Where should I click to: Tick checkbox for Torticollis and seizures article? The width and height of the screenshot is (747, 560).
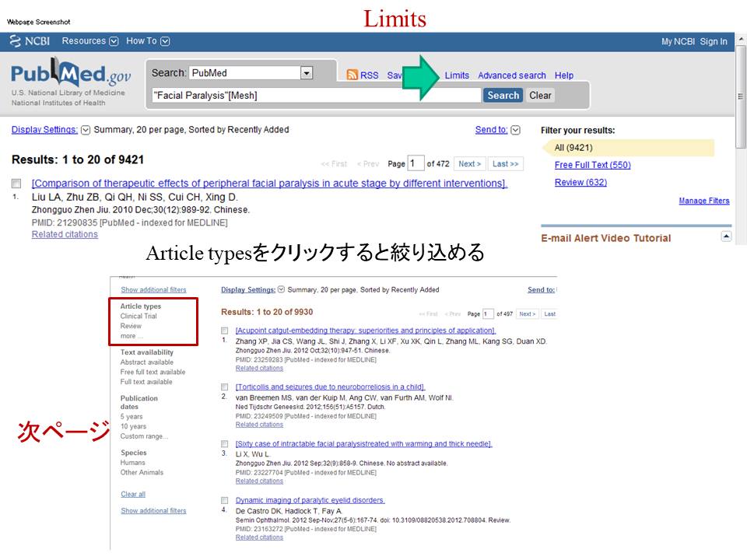click(x=224, y=387)
